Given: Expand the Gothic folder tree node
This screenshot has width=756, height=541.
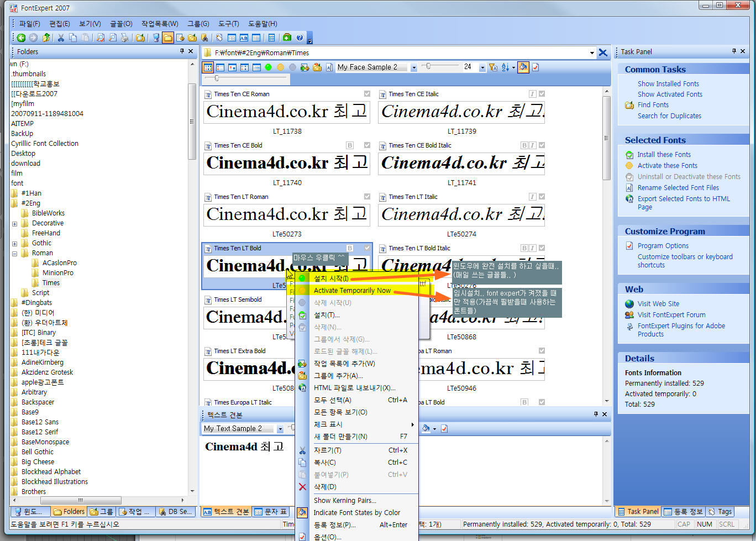Looking at the screenshot, I should point(14,244).
